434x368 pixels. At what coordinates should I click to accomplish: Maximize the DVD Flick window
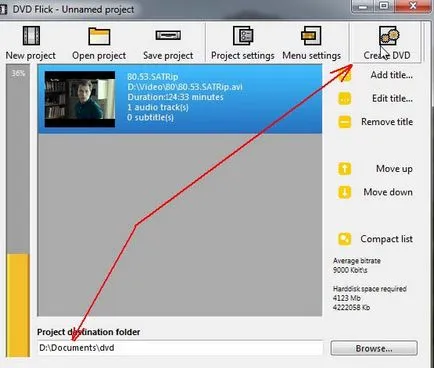(x=384, y=6)
